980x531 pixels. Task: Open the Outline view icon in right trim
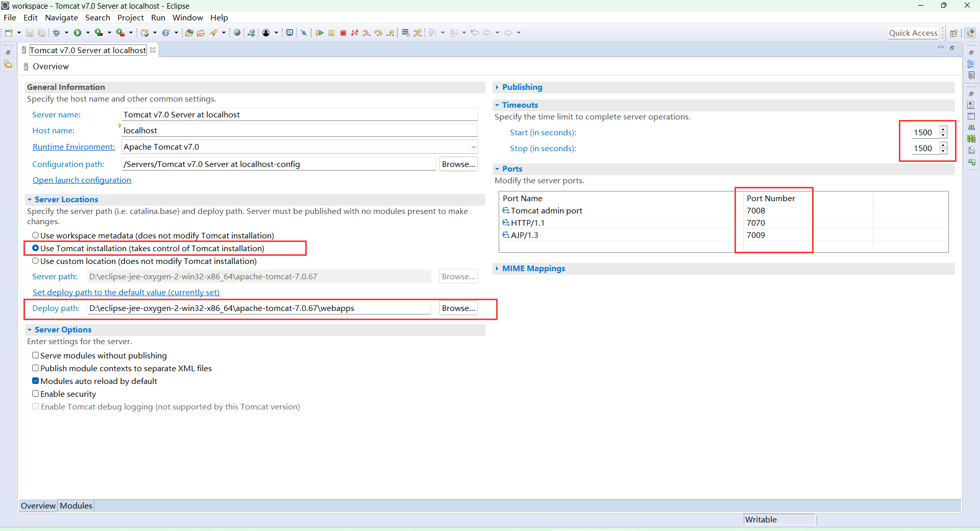(x=971, y=64)
